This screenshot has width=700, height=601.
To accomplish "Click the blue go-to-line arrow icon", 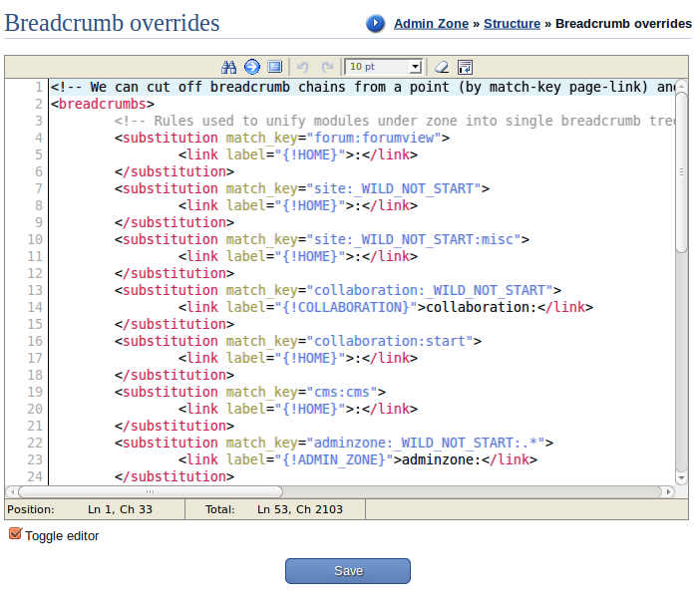I will click(x=251, y=67).
